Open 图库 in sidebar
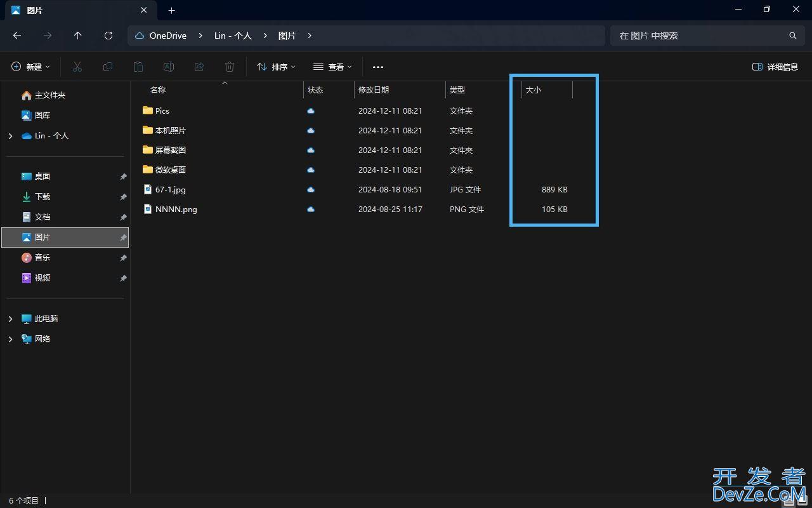 [x=43, y=116]
